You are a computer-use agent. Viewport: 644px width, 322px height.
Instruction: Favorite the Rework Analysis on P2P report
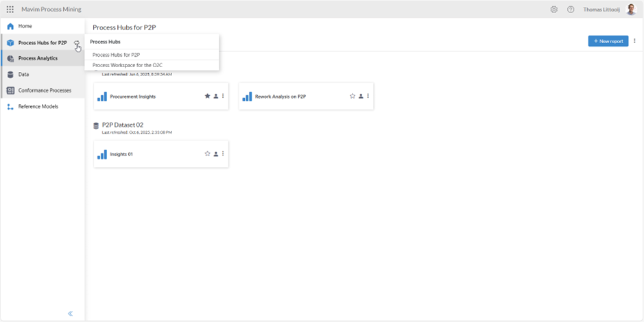[353, 97]
